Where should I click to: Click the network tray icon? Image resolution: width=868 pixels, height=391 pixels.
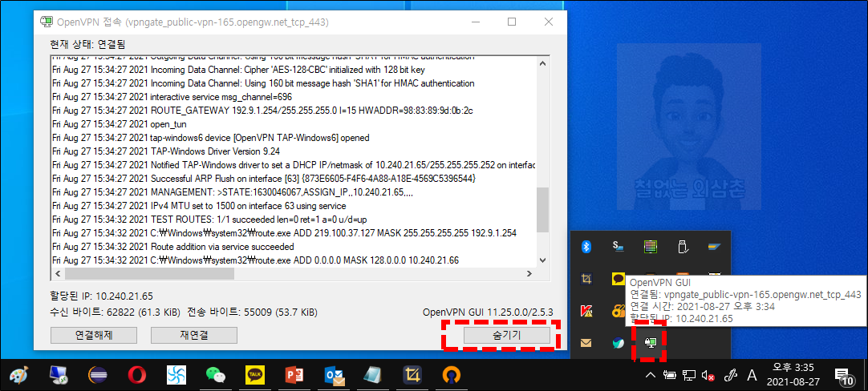click(x=689, y=376)
